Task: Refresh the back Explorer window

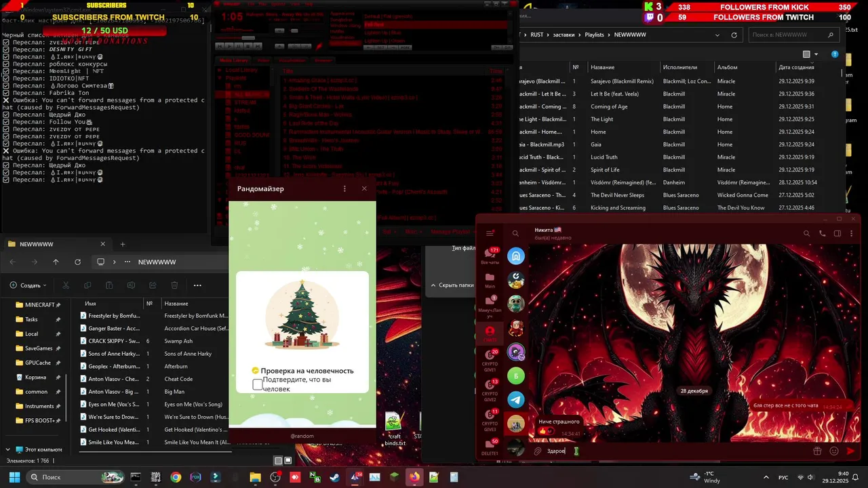Action: (734, 35)
